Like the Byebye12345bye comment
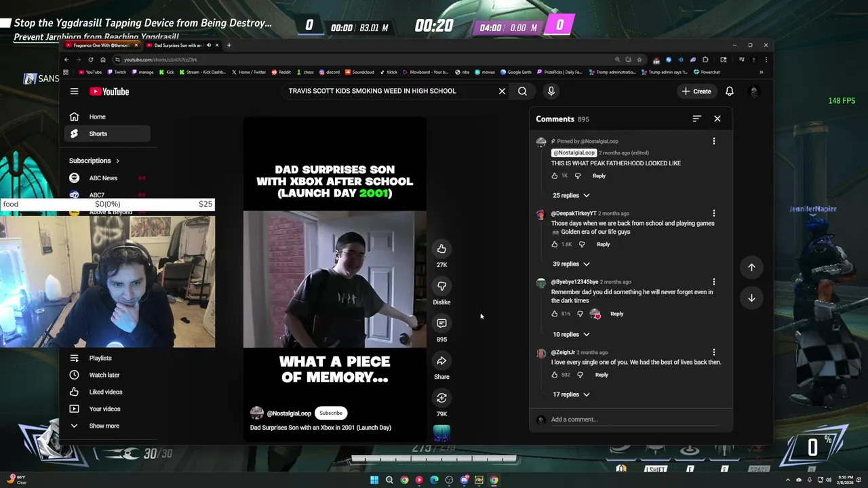This screenshot has width=868, height=488. coord(555,314)
